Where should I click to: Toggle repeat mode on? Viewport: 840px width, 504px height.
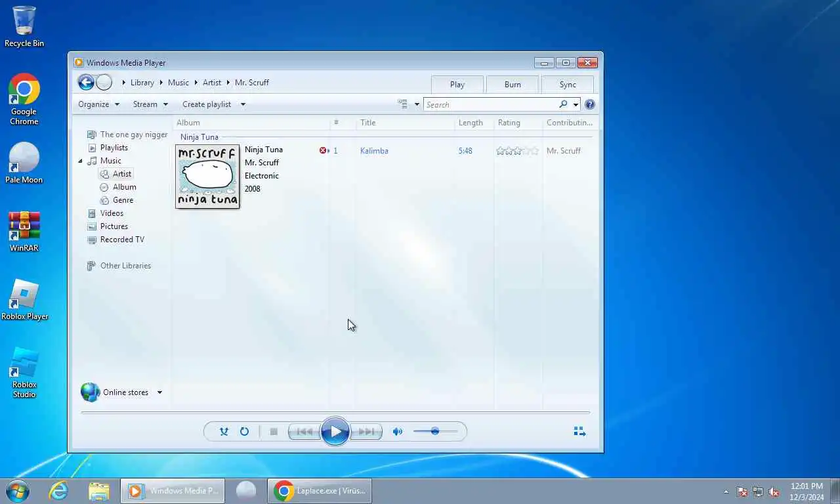[244, 431]
